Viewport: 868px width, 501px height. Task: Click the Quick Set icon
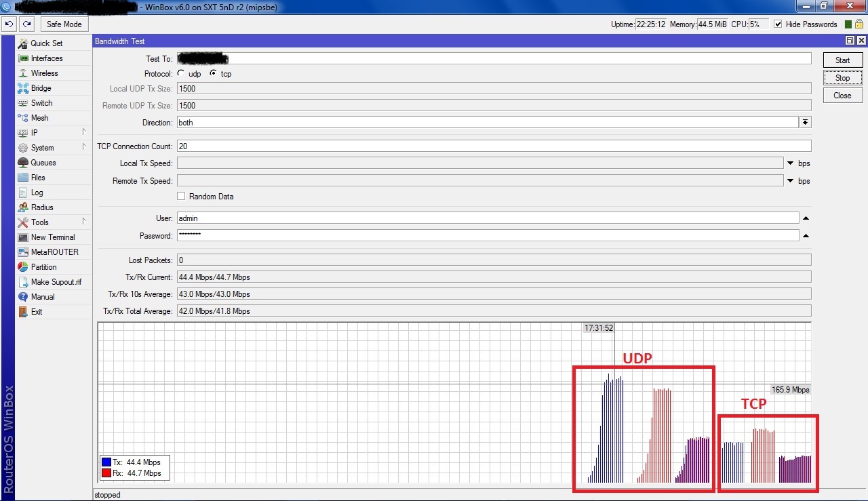[23, 43]
